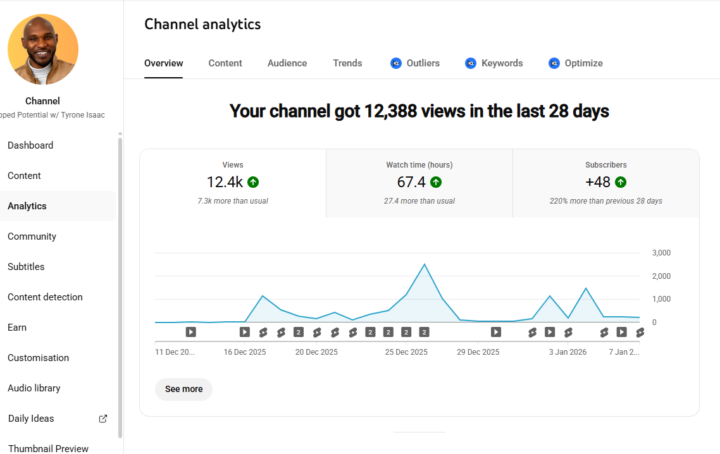
Task: Click the '20 Dec 2025' axis date label
Action: (316, 352)
